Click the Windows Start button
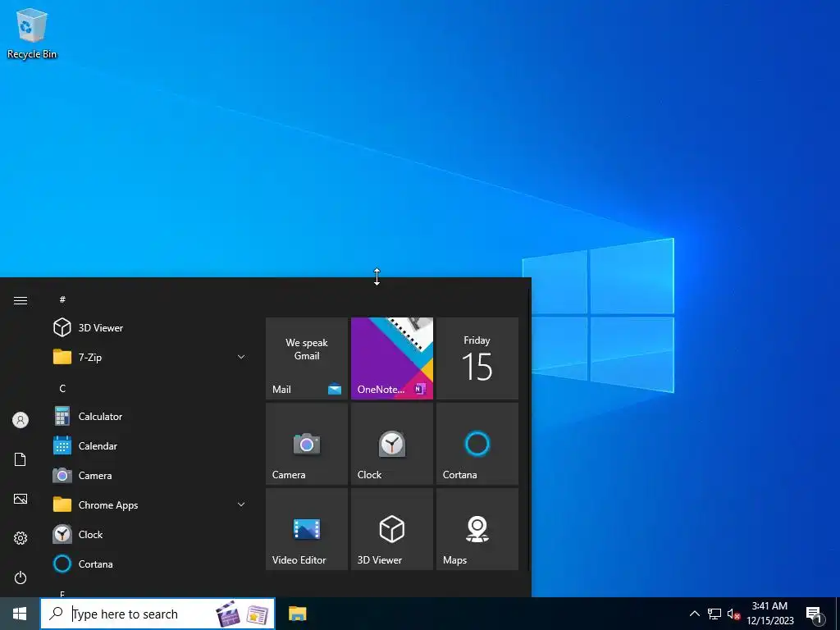840x630 pixels. (20, 614)
